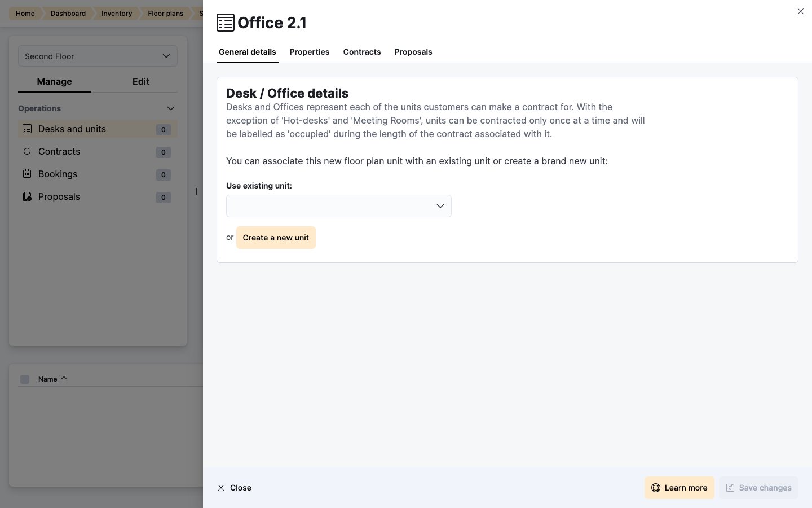The height and width of the screenshot is (508, 812).
Task: Go to Floor plans breadcrumb
Action: (165, 13)
